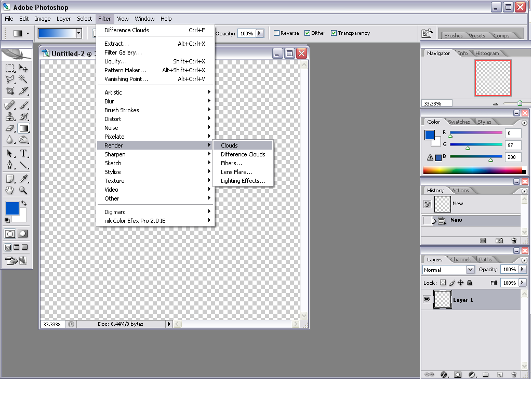Screen dimensions: 532x399
Task: Select the Eraser tool
Action: point(10,128)
